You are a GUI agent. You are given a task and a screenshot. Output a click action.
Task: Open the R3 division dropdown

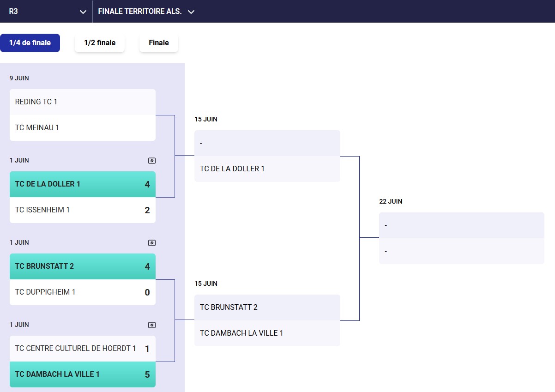[x=46, y=11]
